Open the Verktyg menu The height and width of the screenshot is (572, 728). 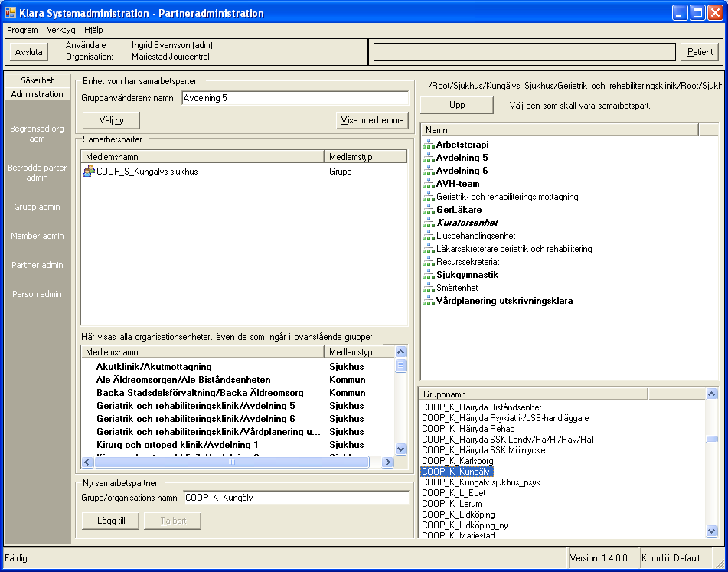[x=60, y=30]
